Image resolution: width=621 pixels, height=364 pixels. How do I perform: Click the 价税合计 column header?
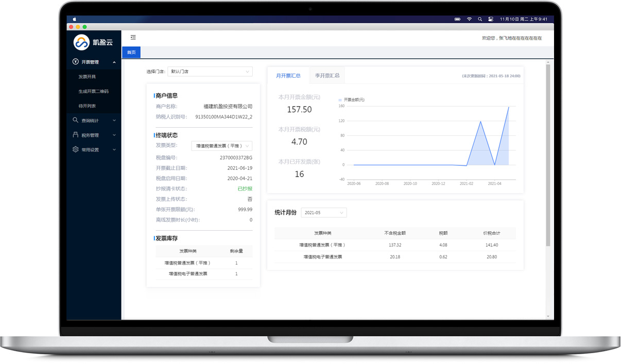pos(492,233)
